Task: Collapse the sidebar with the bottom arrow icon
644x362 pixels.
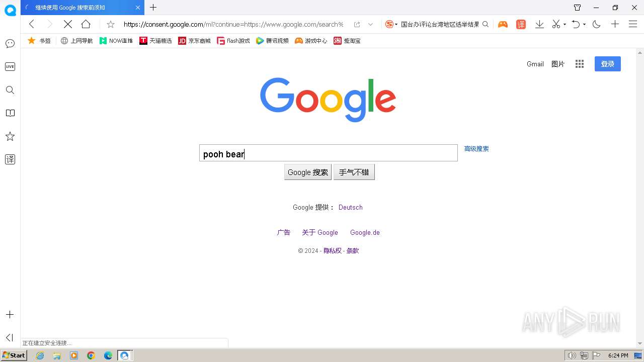Action: coord(9,337)
